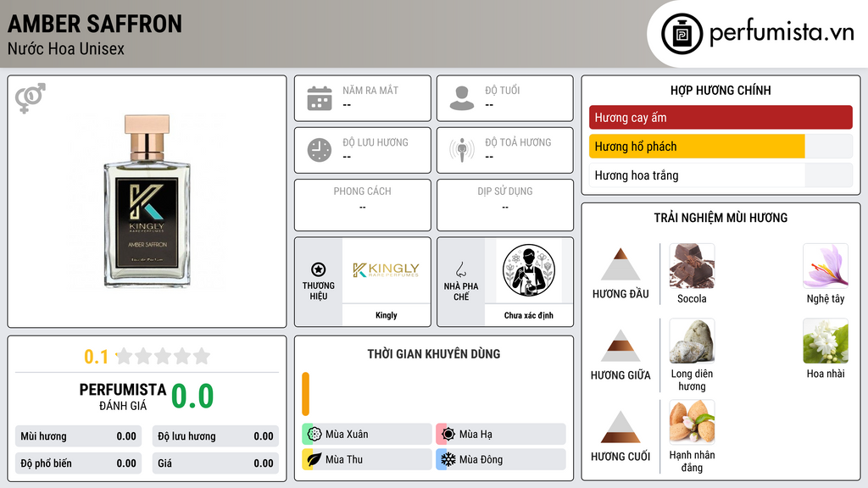Click the Mùi hương 0.00 score row

pyautogui.click(x=79, y=436)
